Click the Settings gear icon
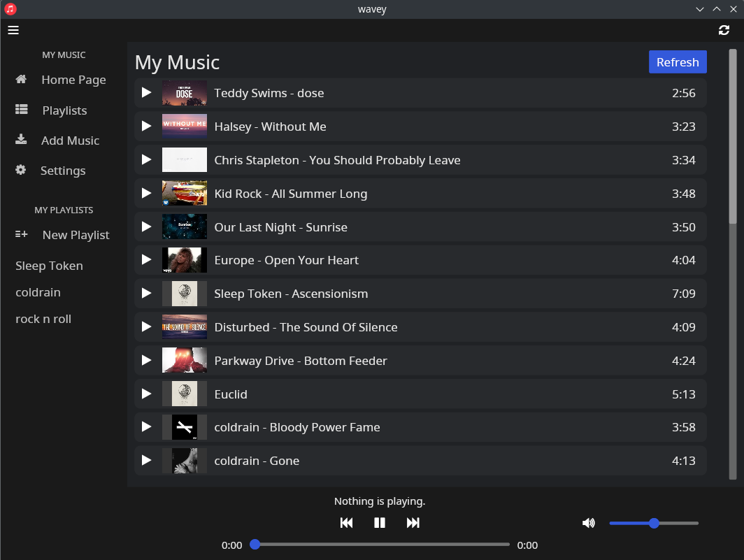The height and width of the screenshot is (560, 744). (x=20, y=170)
